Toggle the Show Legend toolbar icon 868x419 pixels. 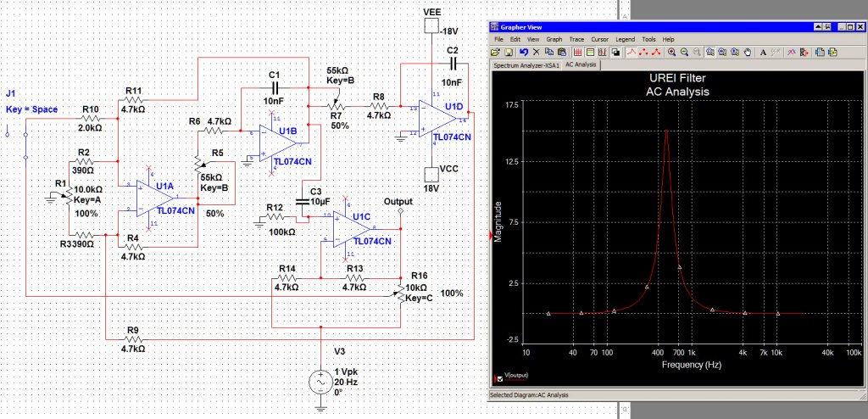tap(590, 52)
